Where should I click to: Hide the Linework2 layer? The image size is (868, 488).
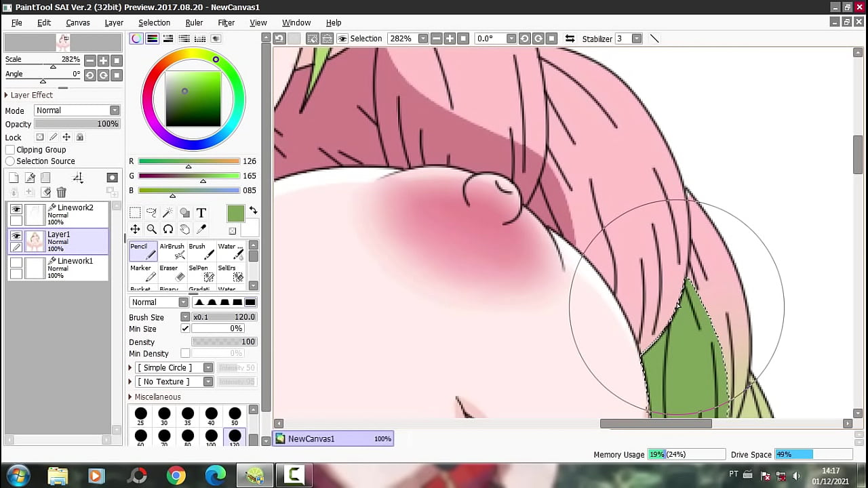(x=16, y=209)
